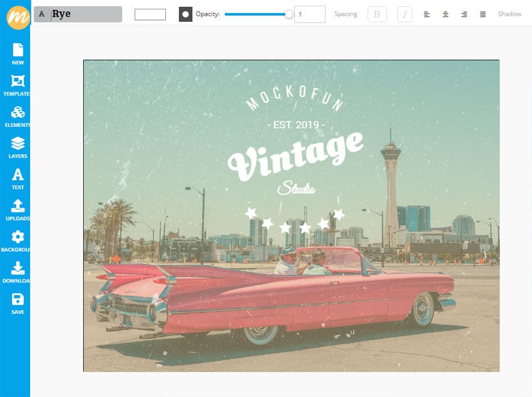This screenshot has height=397, width=532.
Task: Open the Templates panel
Action: coord(18,84)
